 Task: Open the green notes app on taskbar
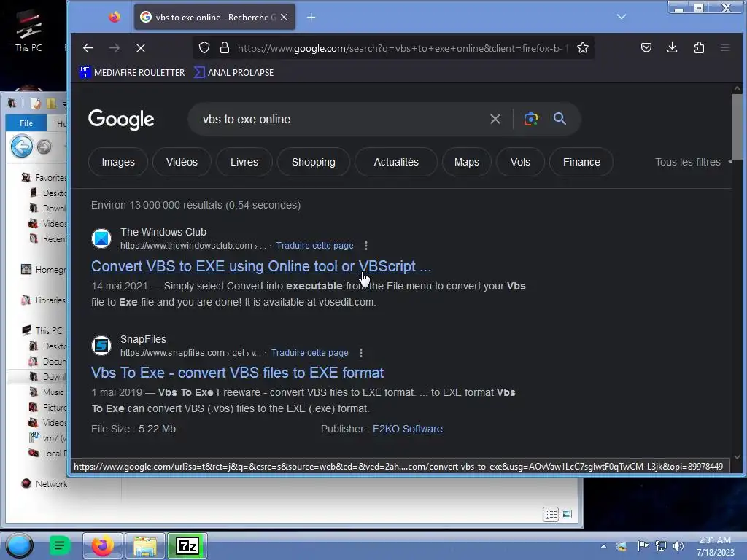pos(60,545)
